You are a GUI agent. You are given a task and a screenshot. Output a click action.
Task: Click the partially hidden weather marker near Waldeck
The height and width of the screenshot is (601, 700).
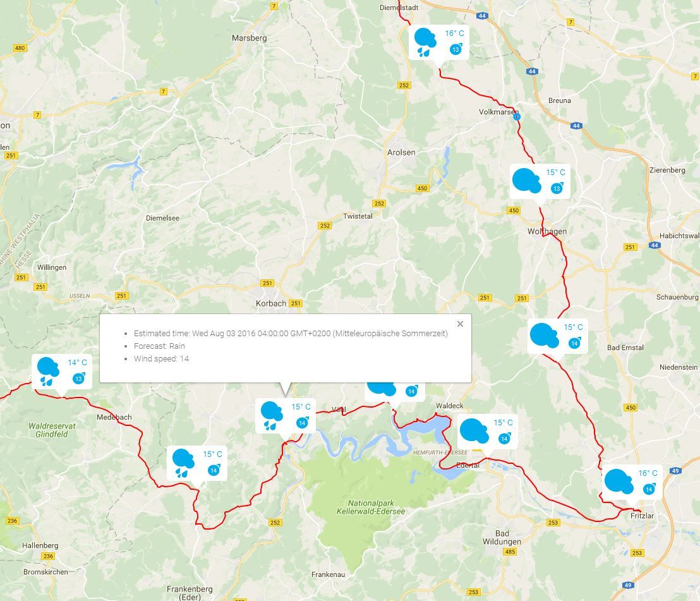click(x=394, y=392)
